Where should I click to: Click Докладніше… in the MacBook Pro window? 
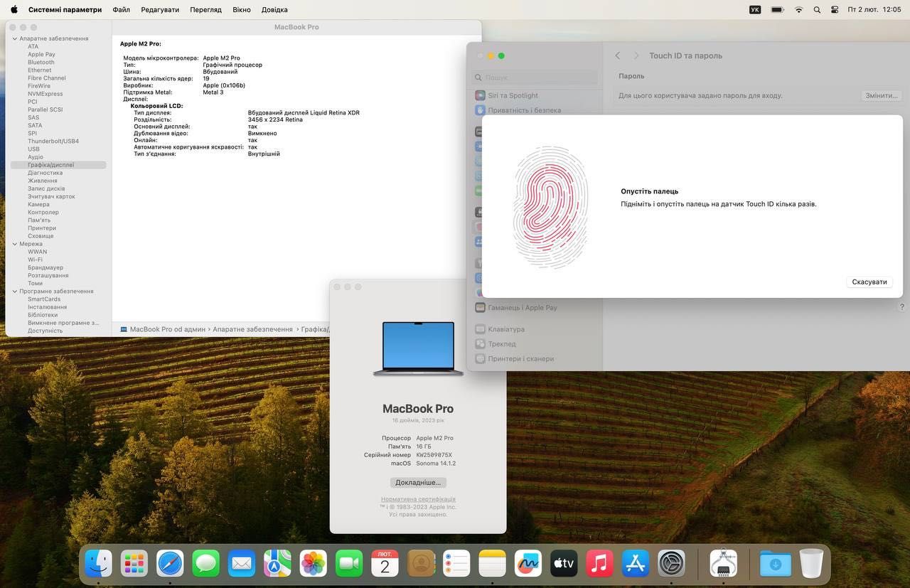tap(418, 482)
